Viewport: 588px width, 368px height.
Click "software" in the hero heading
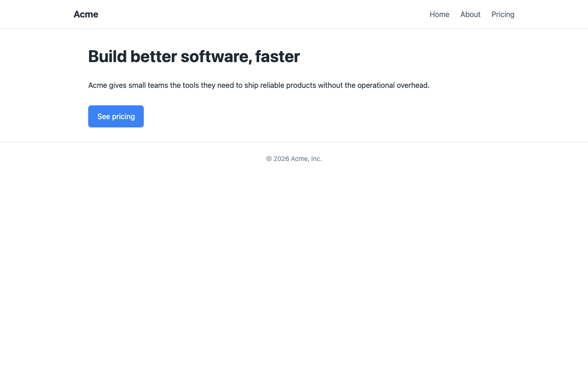click(x=216, y=57)
